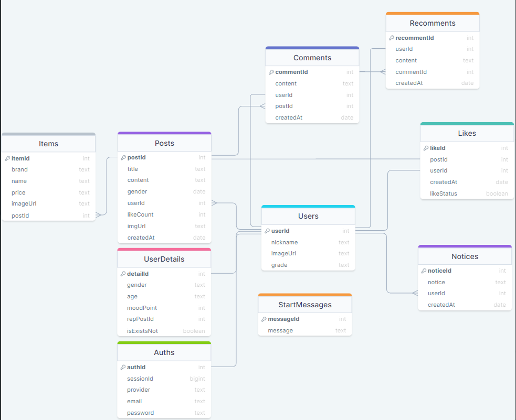Click the postId field in Comments table
Image resolution: width=516 pixels, height=420 pixels.
[x=312, y=106]
